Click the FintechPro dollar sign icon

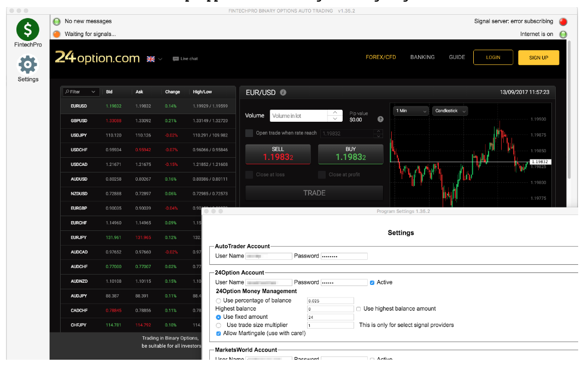pos(28,29)
